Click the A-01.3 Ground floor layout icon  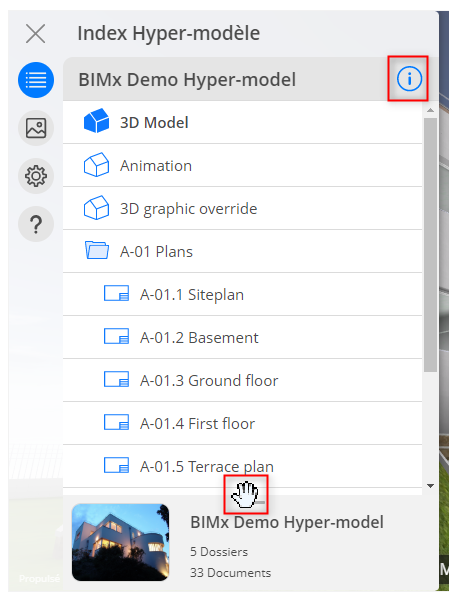116,379
